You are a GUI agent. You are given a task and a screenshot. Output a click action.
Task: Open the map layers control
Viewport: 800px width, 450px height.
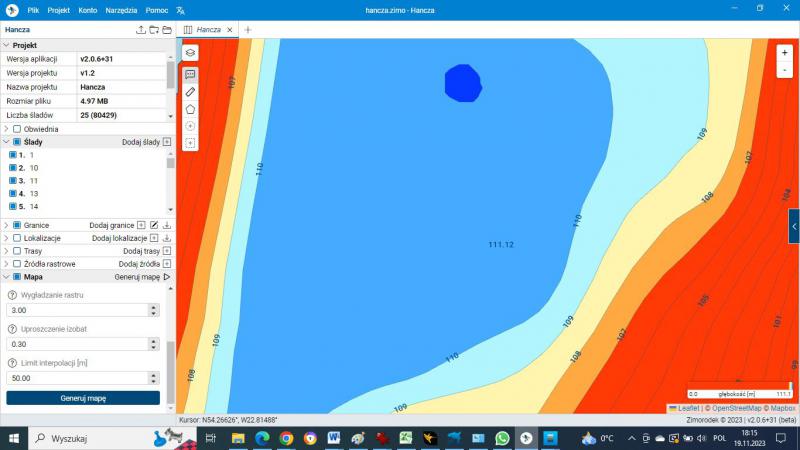tap(190, 53)
